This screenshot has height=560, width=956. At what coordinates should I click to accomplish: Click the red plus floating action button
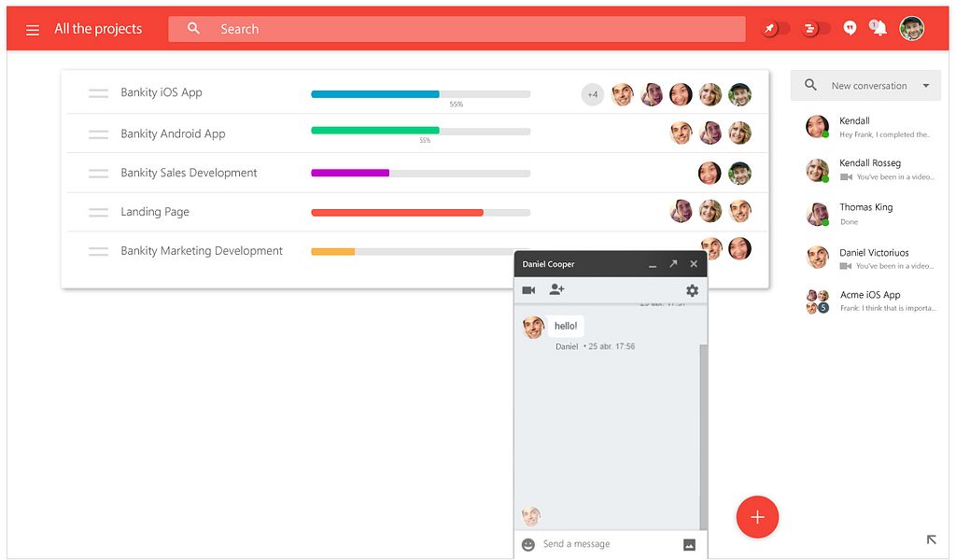pos(757,517)
